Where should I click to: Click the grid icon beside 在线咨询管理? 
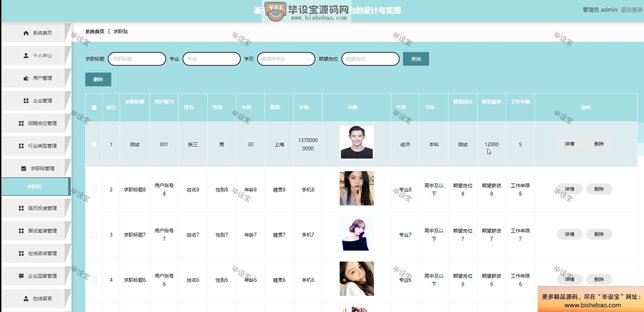pyautogui.click(x=21, y=254)
